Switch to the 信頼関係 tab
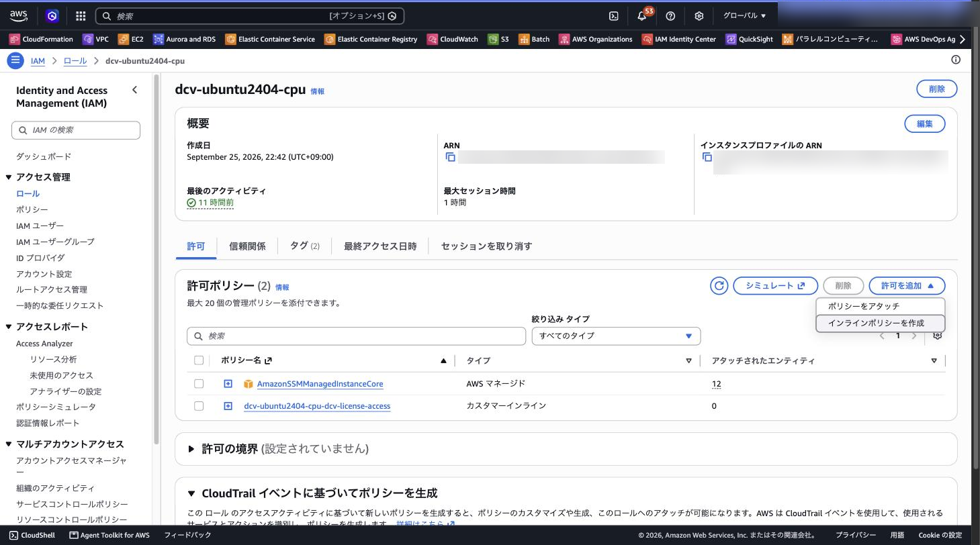Viewport: 980px width, 545px height. (x=247, y=246)
